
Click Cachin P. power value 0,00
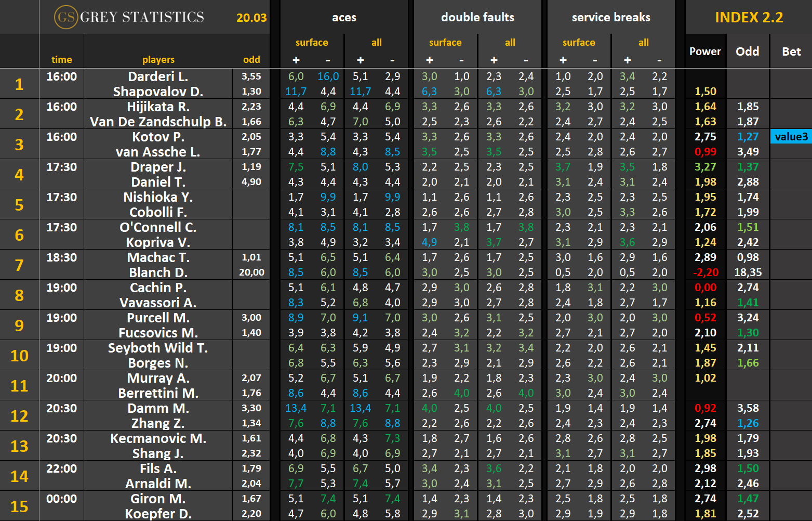click(705, 288)
